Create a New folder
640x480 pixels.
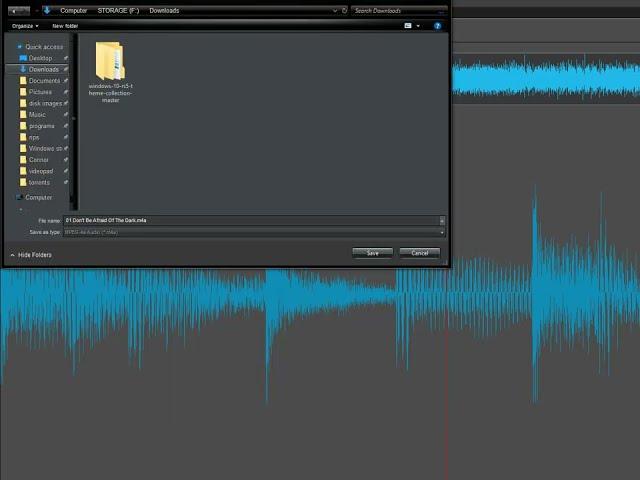[x=65, y=26]
